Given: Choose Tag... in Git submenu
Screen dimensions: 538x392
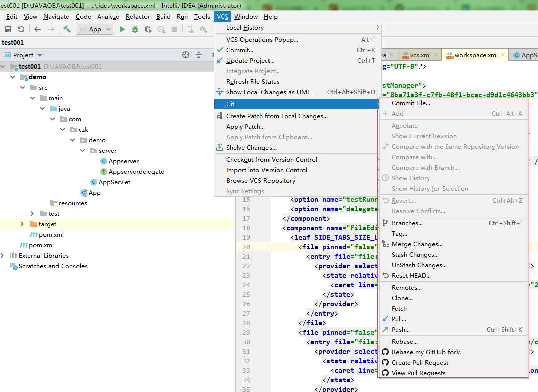Looking at the screenshot, I should click(x=453, y=234).
